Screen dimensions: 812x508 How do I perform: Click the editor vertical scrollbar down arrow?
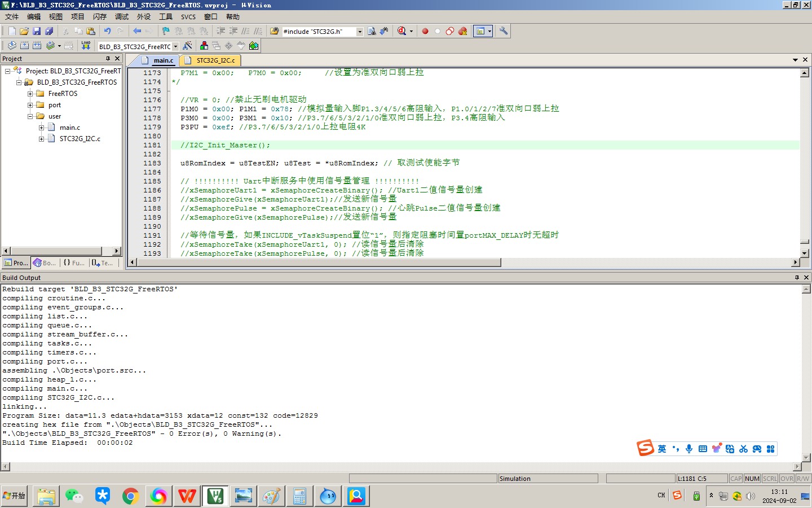[805, 253]
